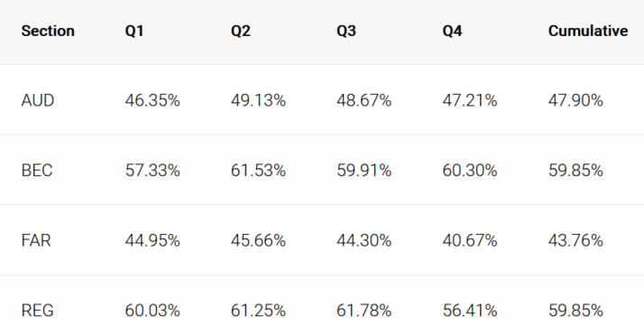The height and width of the screenshot is (336, 644).
Task: Click the Section column header
Action: coord(48,31)
